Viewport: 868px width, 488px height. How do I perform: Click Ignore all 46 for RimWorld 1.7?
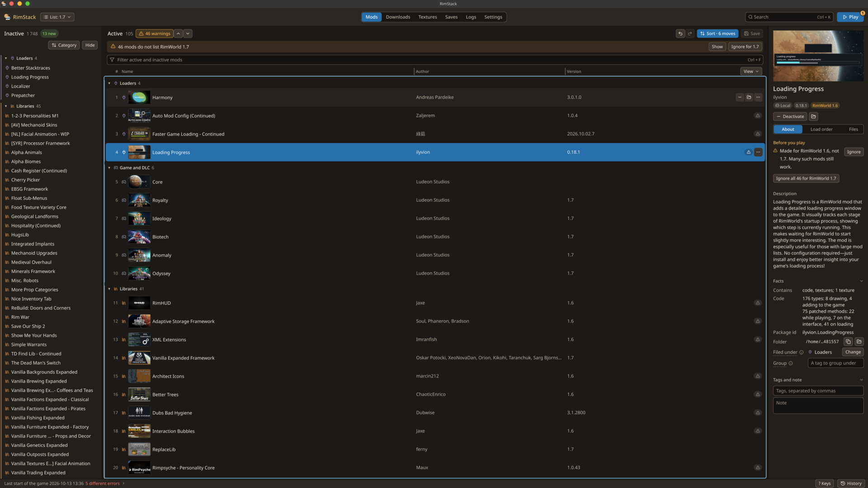806,178
